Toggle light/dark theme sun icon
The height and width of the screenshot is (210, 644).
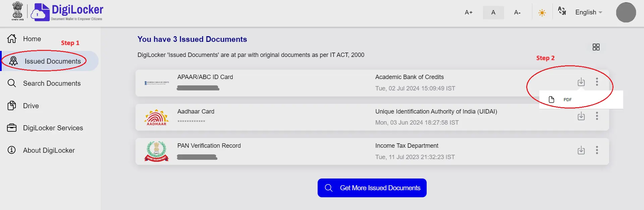[x=542, y=13]
